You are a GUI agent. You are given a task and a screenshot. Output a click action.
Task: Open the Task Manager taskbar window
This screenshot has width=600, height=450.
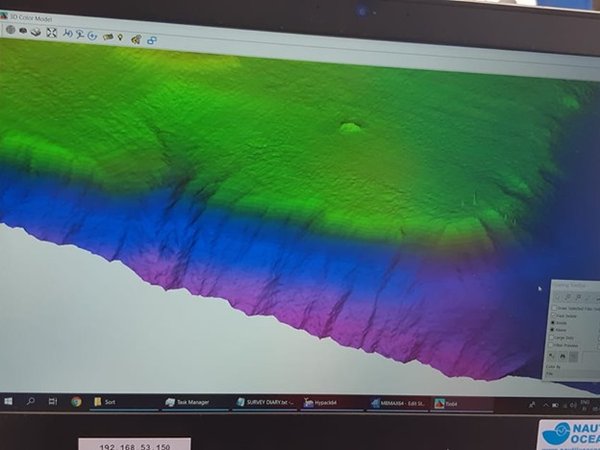[x=190, y=402]
